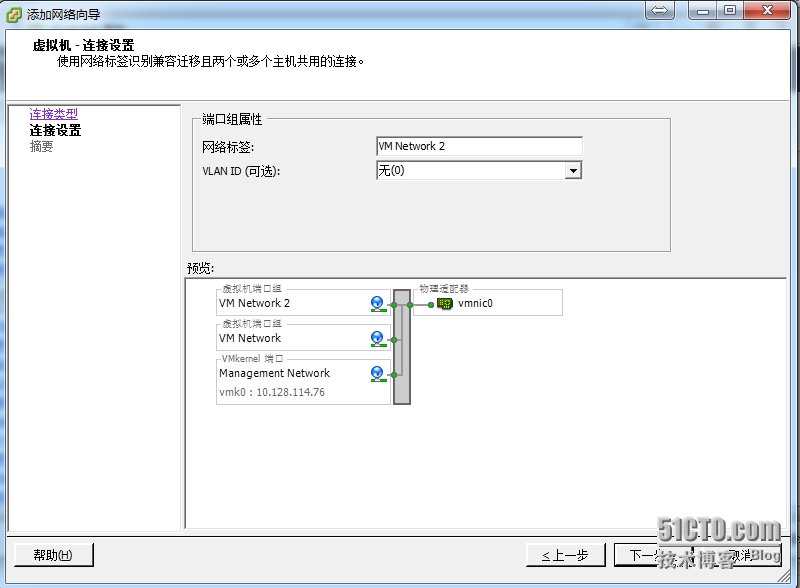The height and width of the screenshot is (588, 800).
Task: Click the wizard title bar vSphere icon
Action: point(13,14)
